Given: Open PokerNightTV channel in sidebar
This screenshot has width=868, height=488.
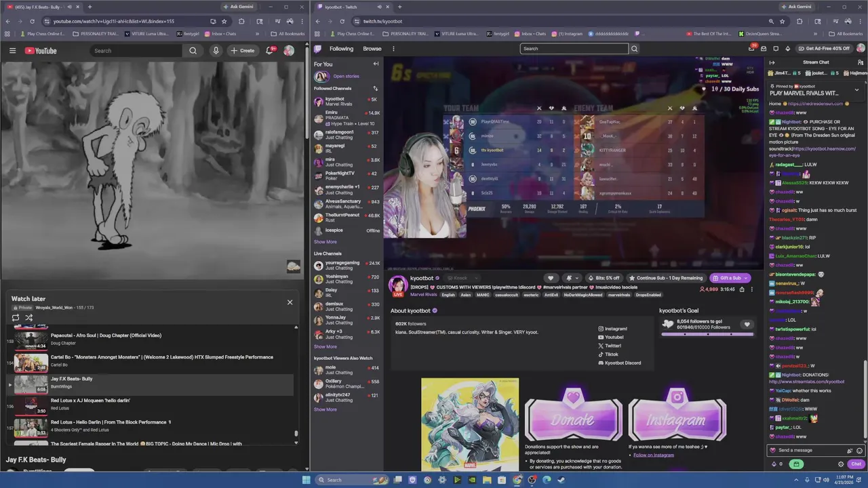Looking at the screenshot, I should click(347, 176).
